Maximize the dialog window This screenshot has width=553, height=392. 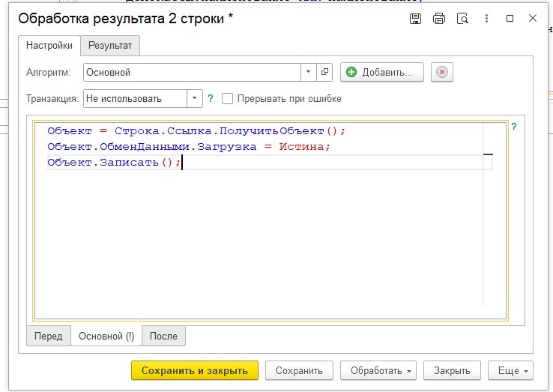(x=510, y=18)
